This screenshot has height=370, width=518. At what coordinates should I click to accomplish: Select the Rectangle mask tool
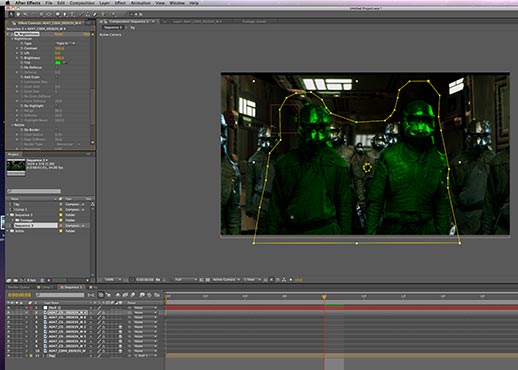coord(58,14)
